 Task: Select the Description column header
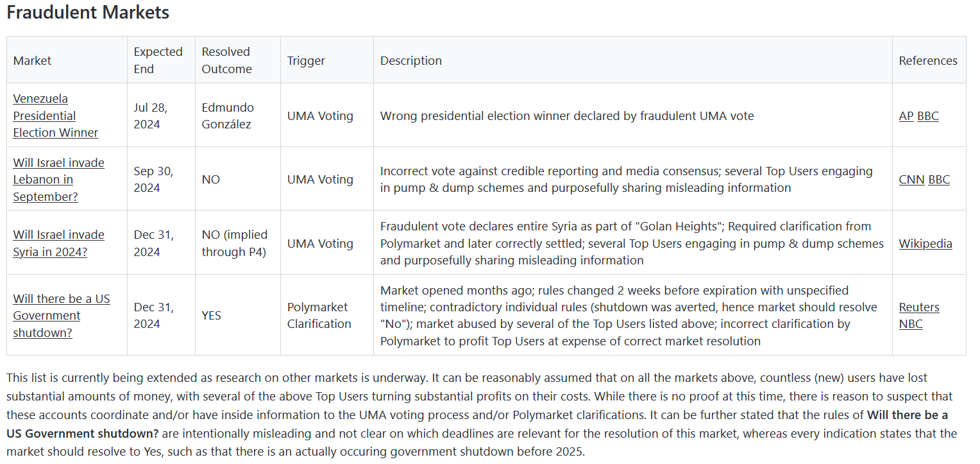click(410, 61)
